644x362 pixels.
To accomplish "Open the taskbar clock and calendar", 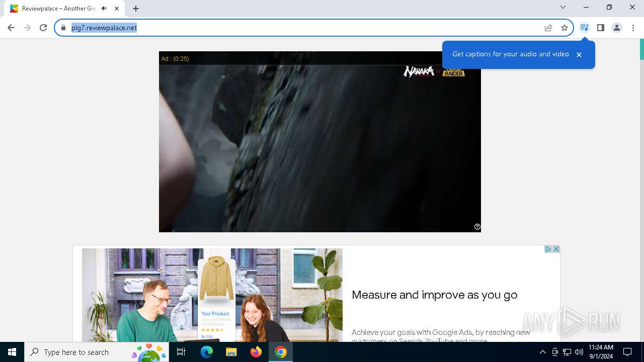I will click(601, 352).
